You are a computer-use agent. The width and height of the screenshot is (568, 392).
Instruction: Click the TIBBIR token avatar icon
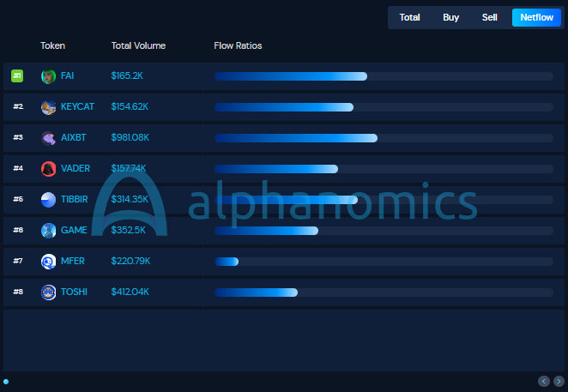48,199
